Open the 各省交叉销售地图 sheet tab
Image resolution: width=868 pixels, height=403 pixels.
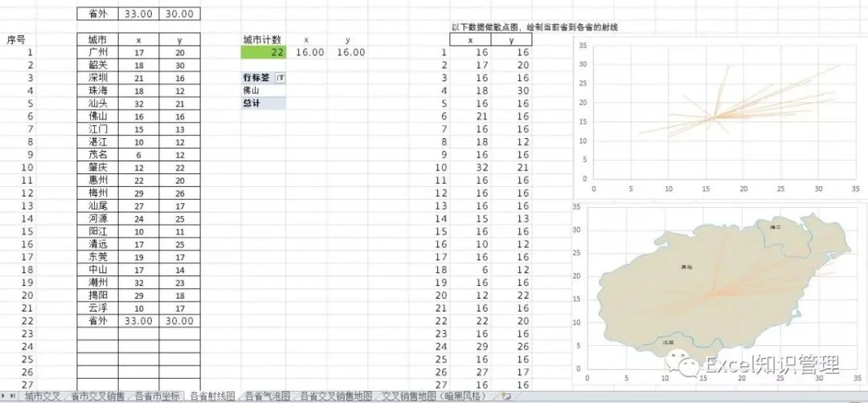point(336,396)
